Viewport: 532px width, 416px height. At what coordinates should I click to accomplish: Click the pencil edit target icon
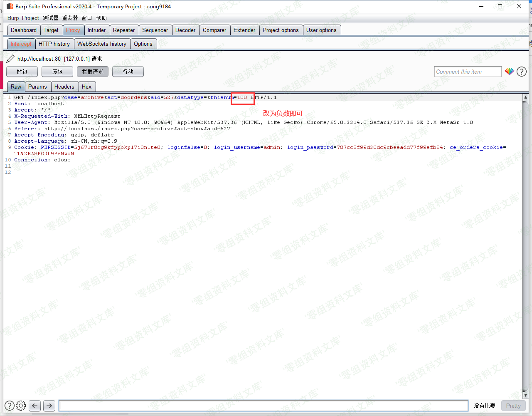click(10, 59)
